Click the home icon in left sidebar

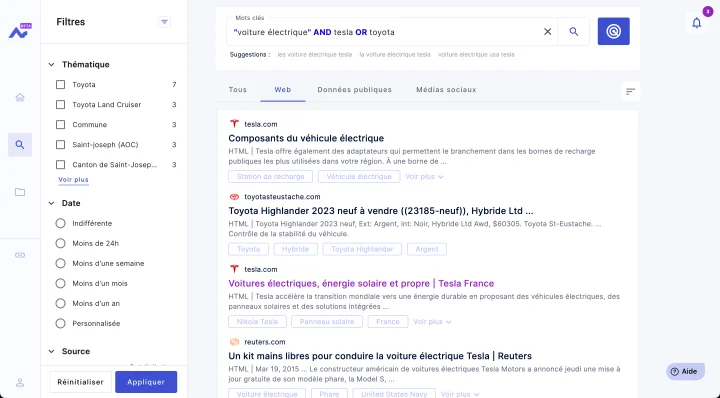click(20, 97)
